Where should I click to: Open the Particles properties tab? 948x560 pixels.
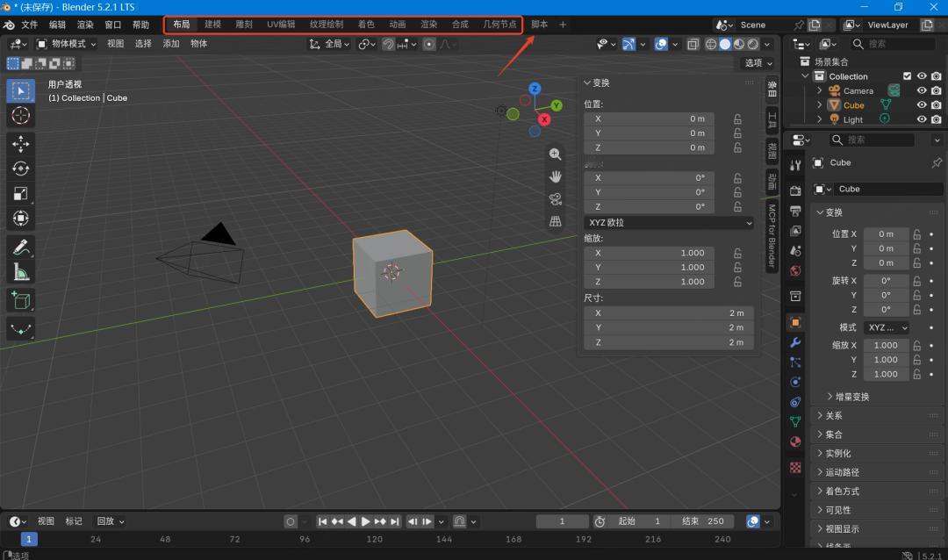coord(795,363)
